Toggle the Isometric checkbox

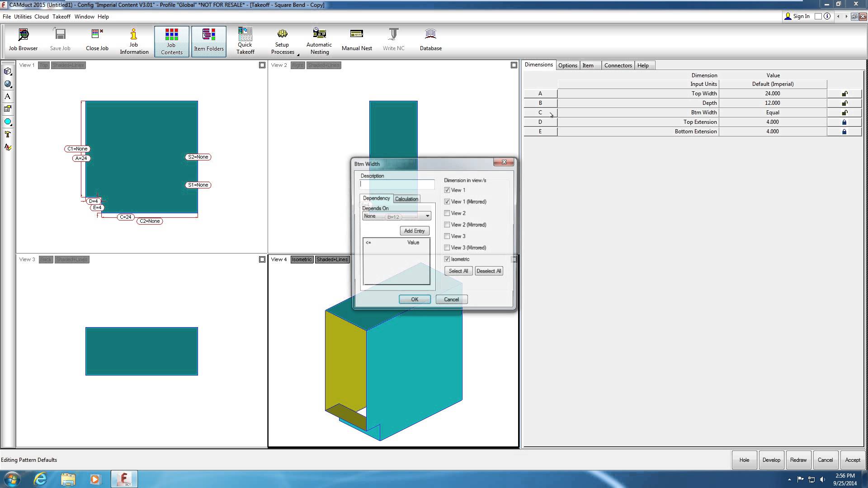(x=447, y=259)
